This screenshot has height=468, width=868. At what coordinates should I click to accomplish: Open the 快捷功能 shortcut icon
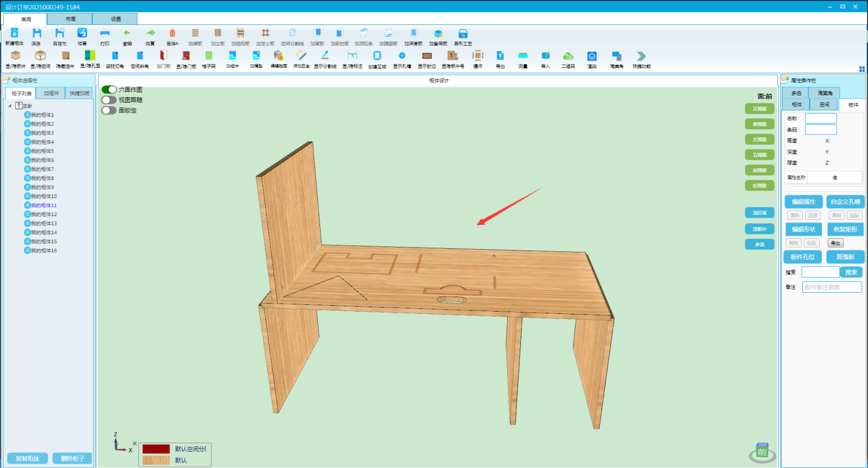coord(641,56)
